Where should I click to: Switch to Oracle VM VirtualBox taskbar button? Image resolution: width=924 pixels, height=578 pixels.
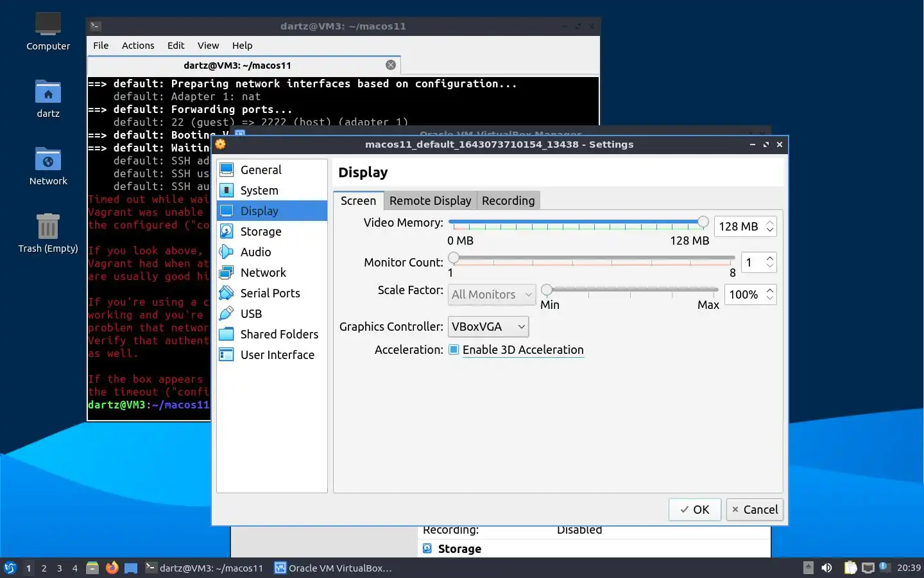click(334, 568)
